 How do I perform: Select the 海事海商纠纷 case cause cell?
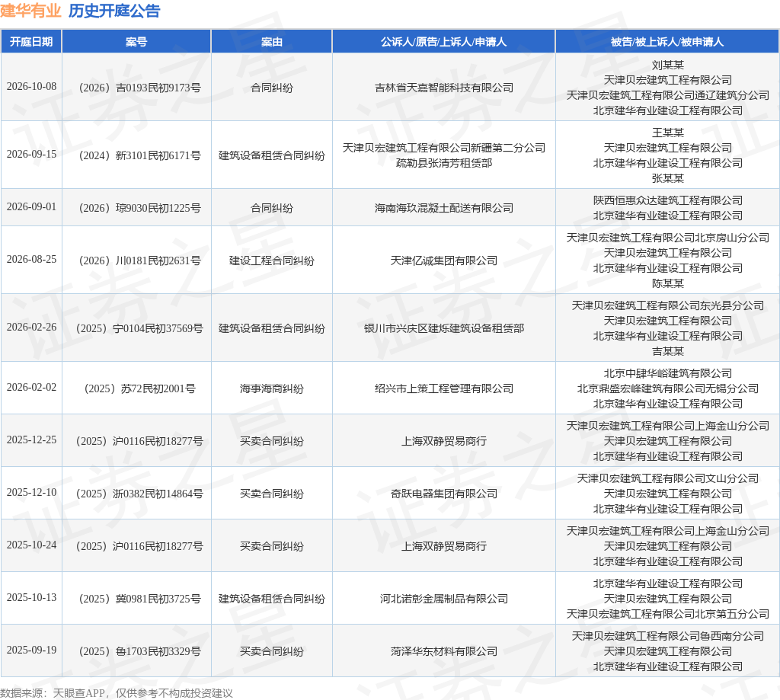[272, 388]
